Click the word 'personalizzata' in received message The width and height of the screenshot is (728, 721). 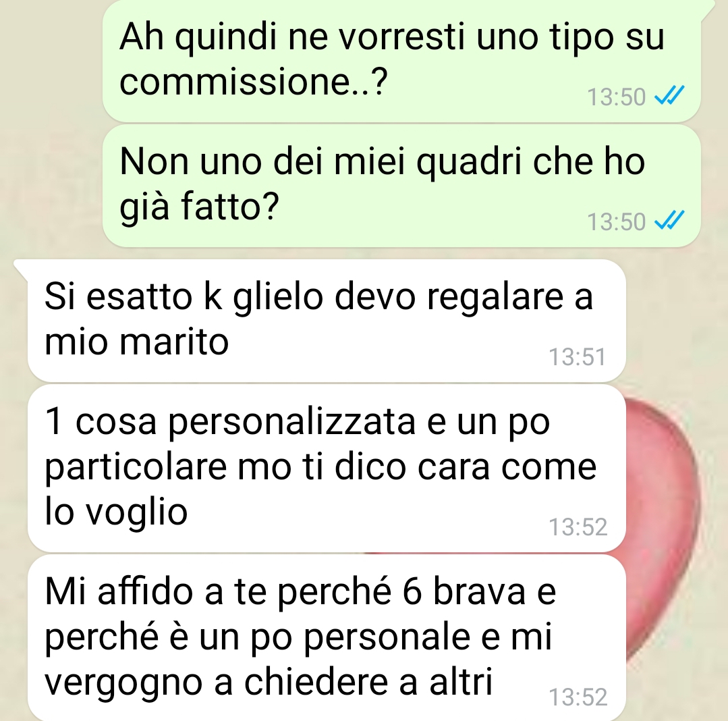tap(292, 423)
